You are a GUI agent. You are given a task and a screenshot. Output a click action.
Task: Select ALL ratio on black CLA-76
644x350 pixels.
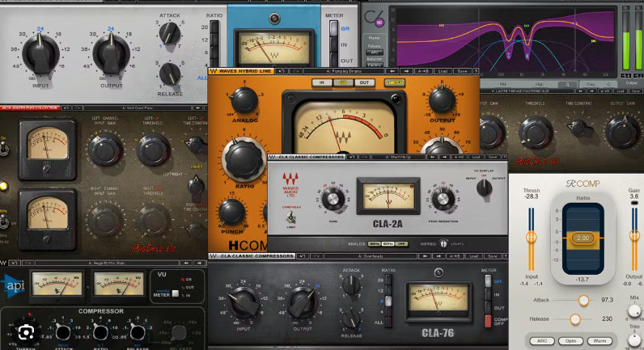(388, 323)
